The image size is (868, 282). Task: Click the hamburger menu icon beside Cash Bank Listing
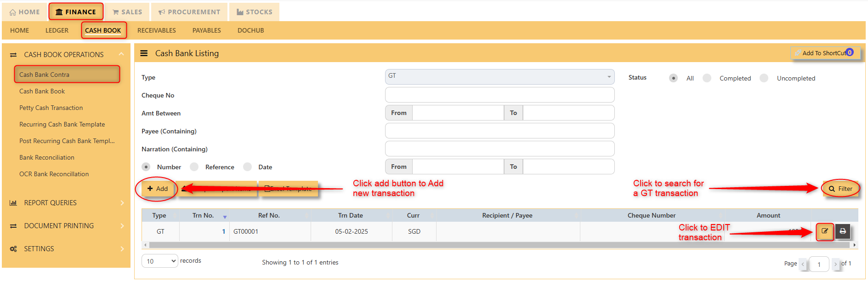144,53
